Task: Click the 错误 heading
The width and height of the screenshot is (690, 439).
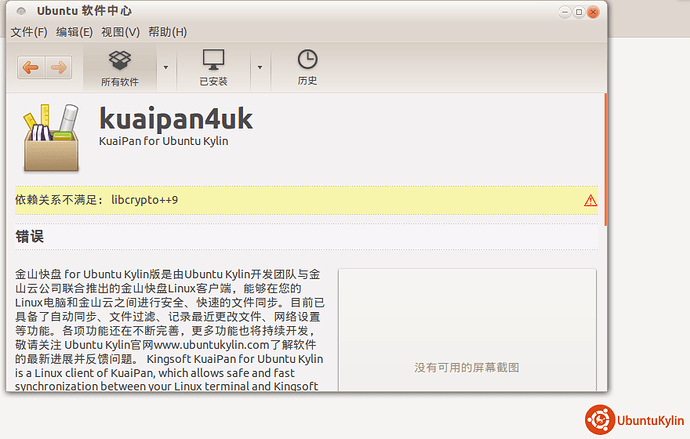Action: coord(29,237)
